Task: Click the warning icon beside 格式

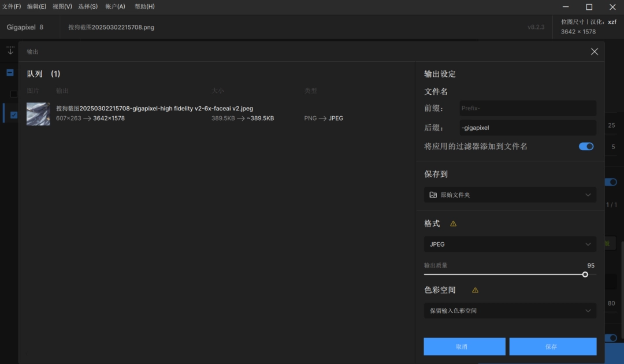Action: pos(453,224)
